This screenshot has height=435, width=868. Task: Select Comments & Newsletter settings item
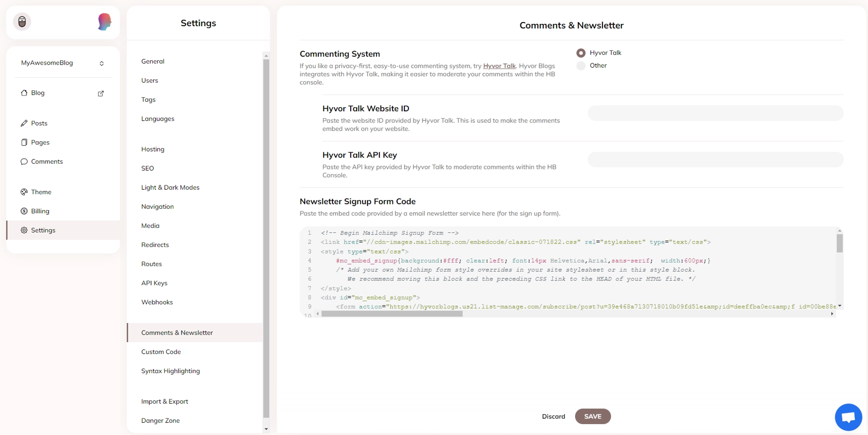195,333
